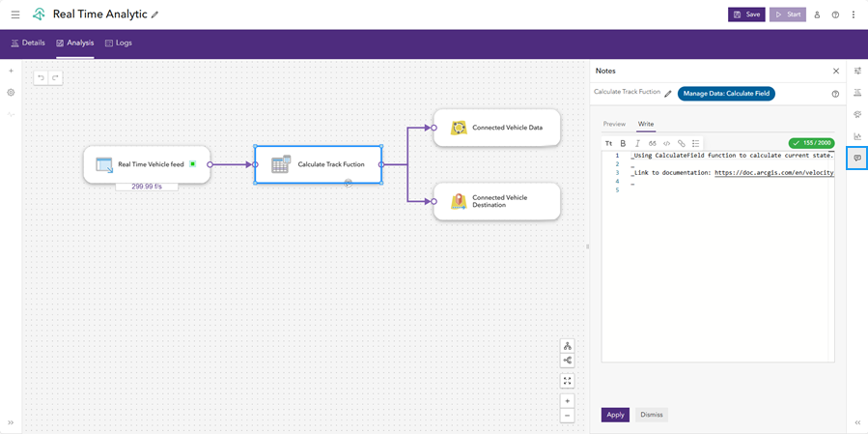Open the vertical three-dot options menu
The width and height of the screenshot is (868, 434).
point(854,14)
